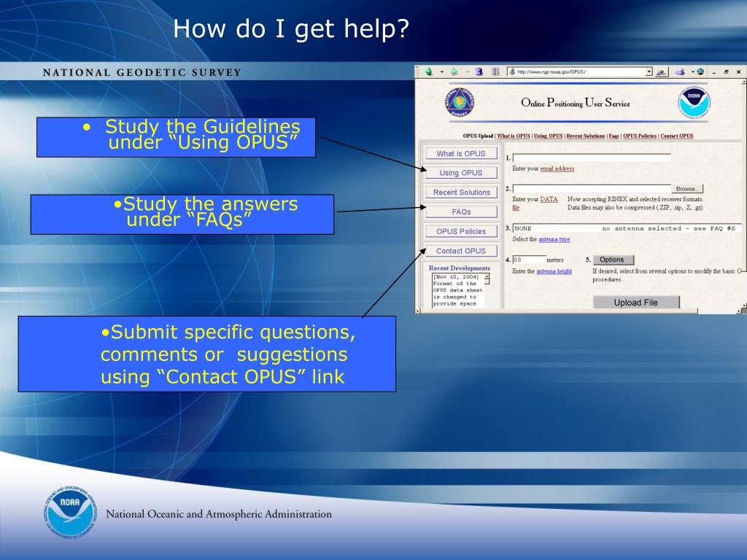Click the 'How do I get help?' title

pyautogui.click(x=291, y=28)
